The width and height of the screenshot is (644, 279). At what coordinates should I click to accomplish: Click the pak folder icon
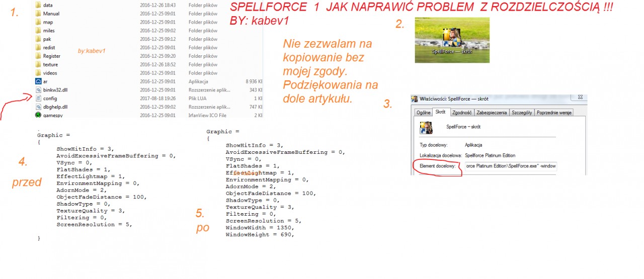(x=38, y=39)
